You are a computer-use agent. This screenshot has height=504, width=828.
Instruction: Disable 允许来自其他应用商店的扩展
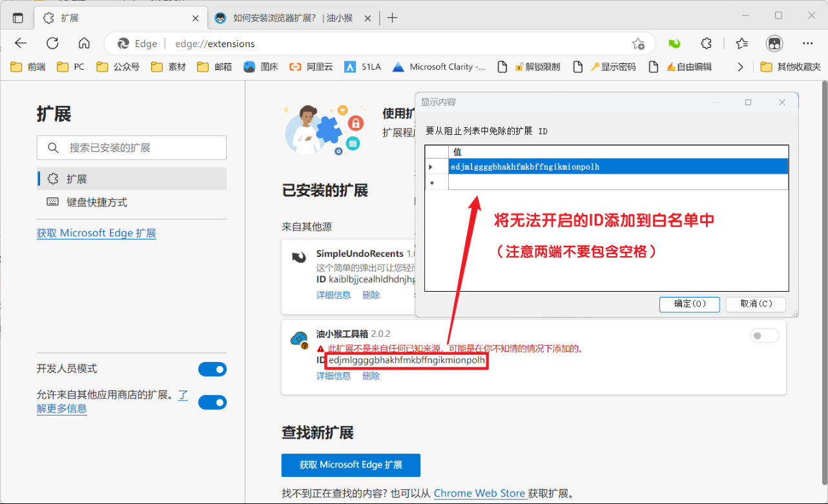(212, 402)
